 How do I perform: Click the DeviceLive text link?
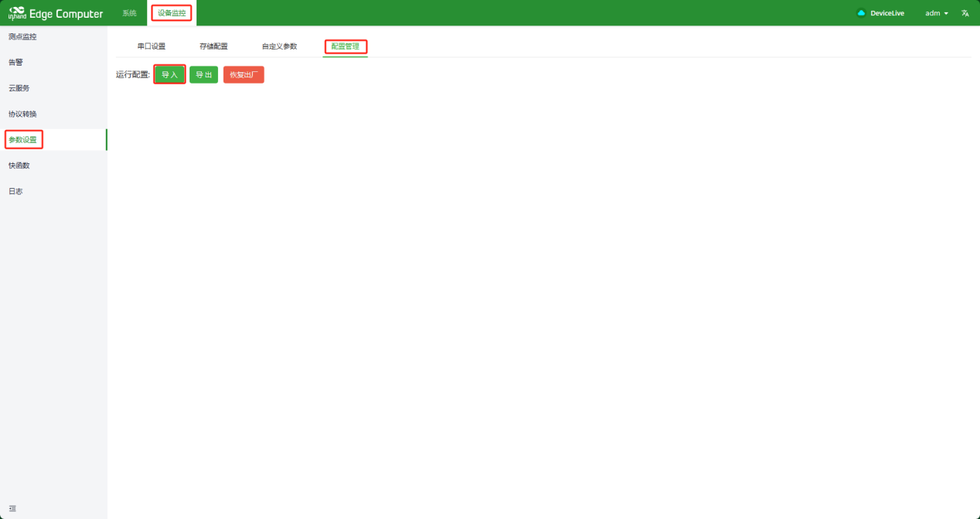(x=887, y=13)
